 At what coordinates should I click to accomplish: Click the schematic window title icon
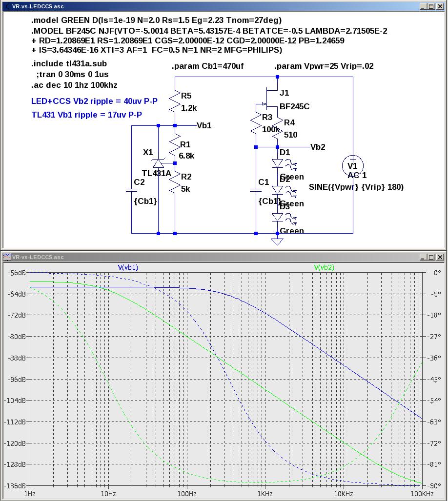tap(8, 6)
